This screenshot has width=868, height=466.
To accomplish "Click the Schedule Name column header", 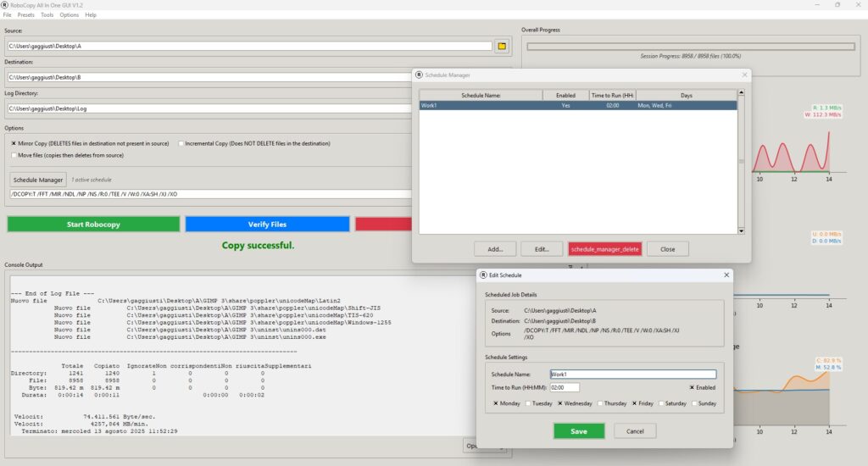I will pos(481,95).
